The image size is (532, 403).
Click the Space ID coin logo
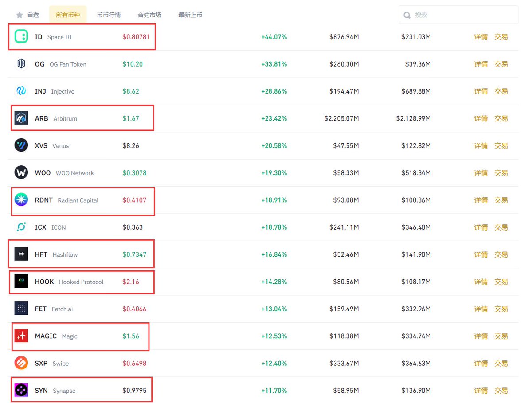coord(21,37)
